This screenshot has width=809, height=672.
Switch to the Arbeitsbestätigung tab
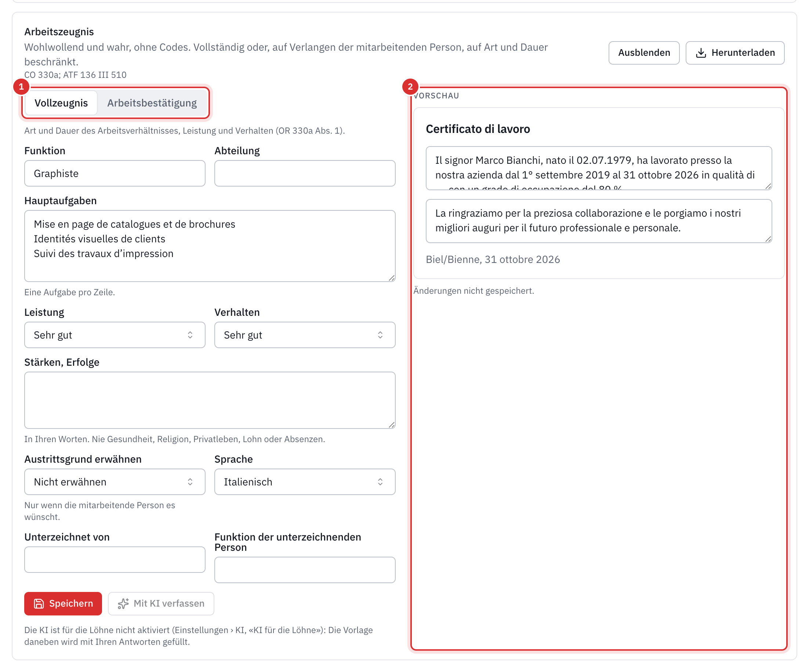152,103
